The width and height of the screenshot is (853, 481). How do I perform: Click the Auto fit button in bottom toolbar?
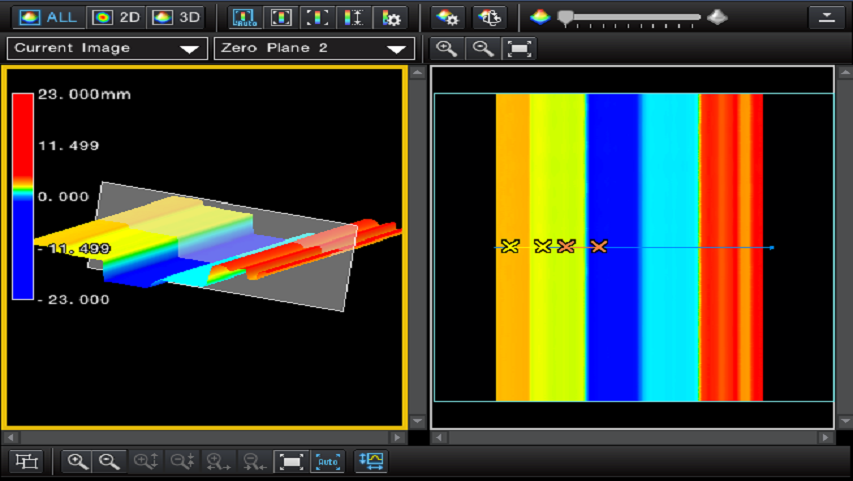pos(328,461)
